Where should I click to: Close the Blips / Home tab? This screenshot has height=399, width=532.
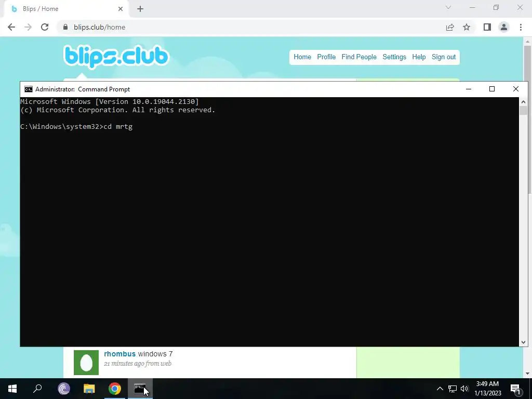pyautogui.click(x=121, y=9)
